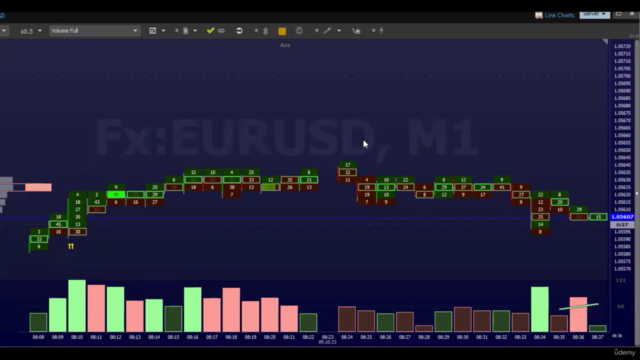
Task: Click the 00:37 time axis label
Action: click(x=598, y=337)
